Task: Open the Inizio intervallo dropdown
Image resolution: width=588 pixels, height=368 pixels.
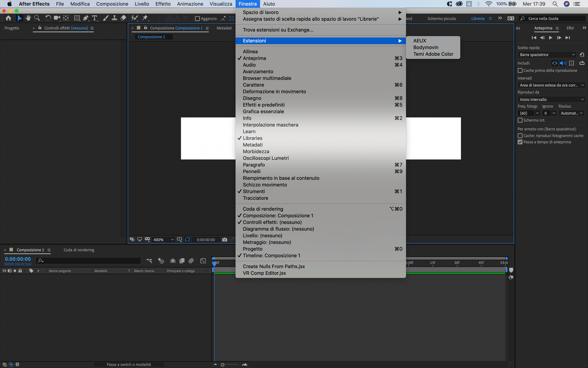Action: [x=551, y=99]
